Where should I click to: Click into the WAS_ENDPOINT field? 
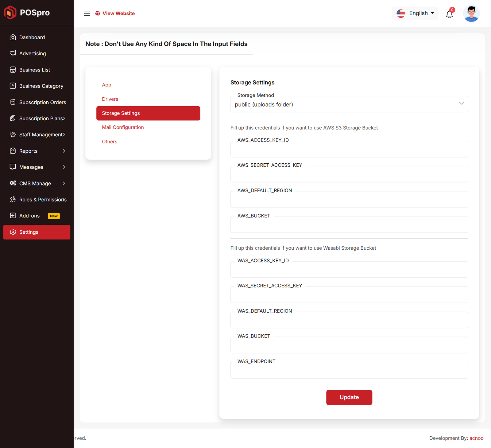coord(349,371)
